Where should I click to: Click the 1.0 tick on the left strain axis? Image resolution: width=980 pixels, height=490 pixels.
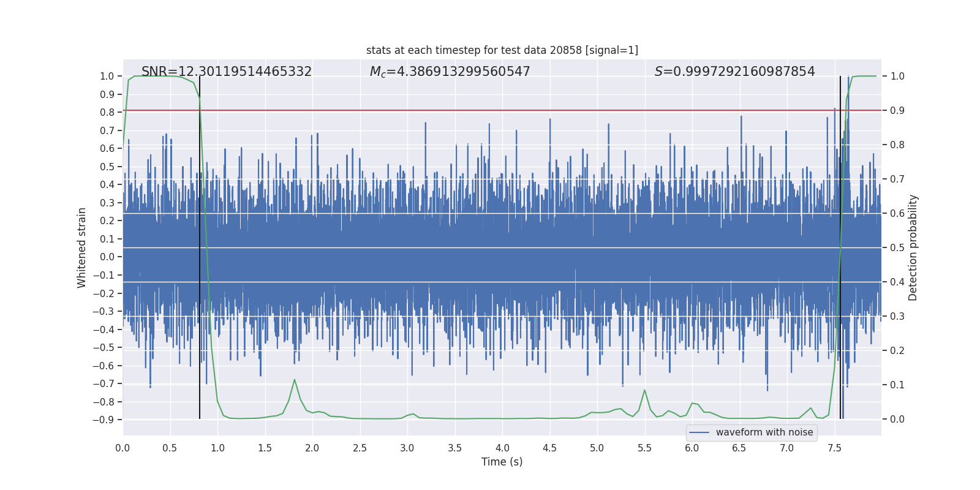(107, 76)
